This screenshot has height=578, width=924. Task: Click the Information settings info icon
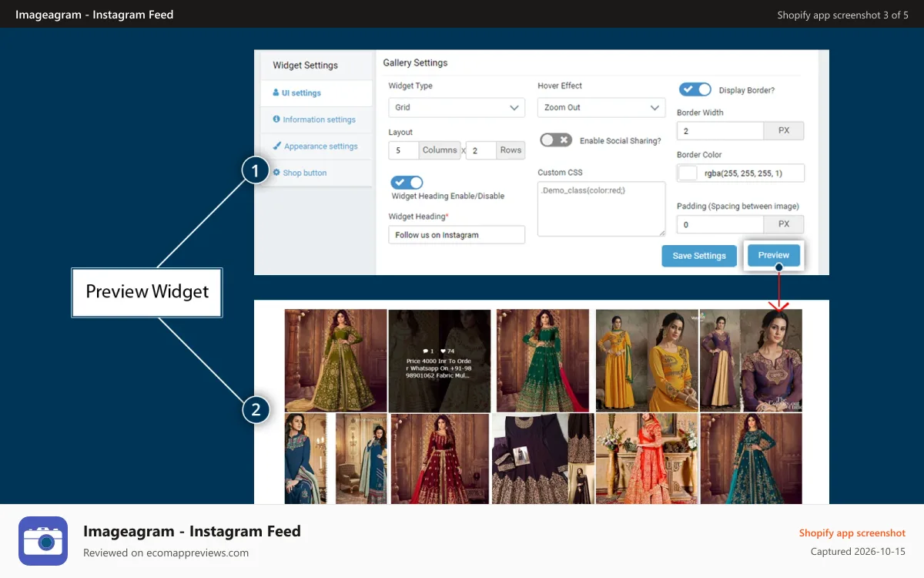tap(276, 119)
